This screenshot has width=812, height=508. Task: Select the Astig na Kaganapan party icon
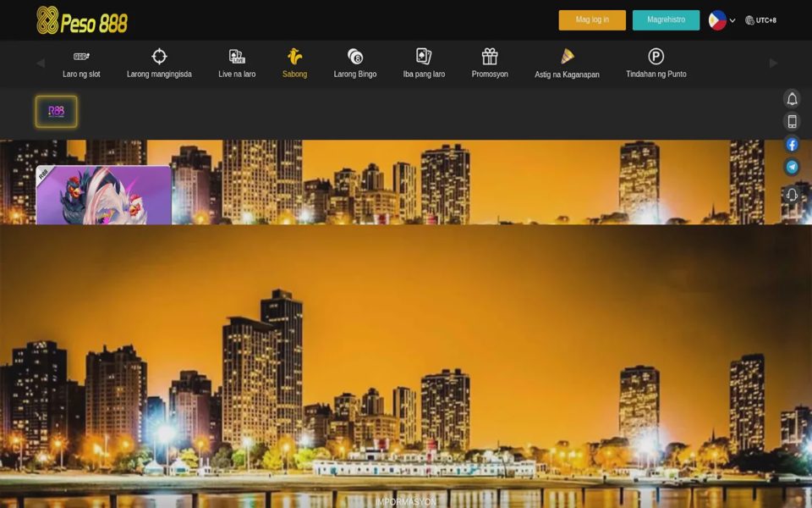click(x=567, y=56)
